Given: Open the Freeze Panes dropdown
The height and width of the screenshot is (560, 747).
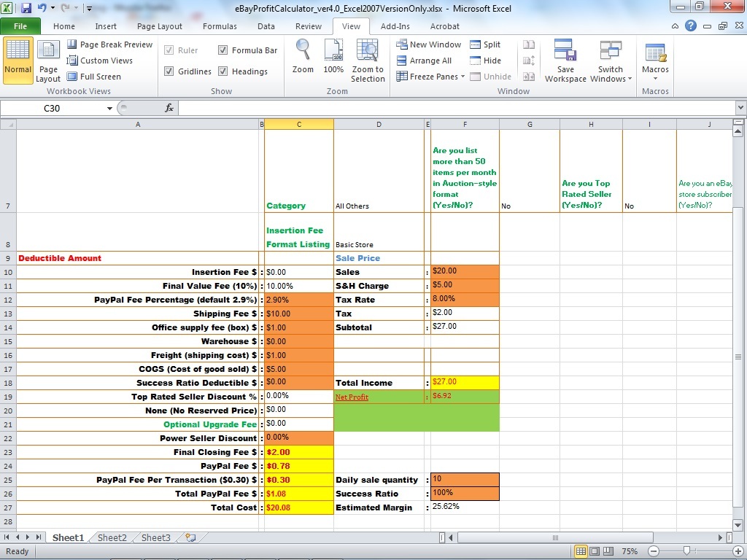Looking at the screenshot, I should [x=427, y=76].
